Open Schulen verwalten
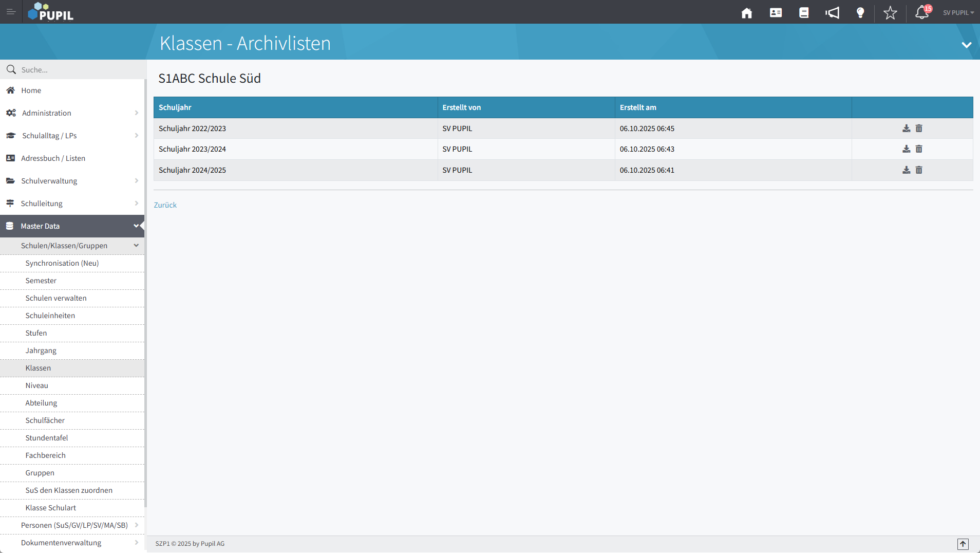 point(72,298)
